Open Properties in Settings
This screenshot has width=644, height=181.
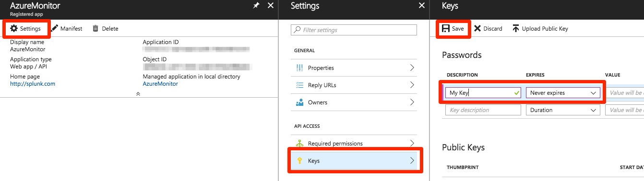(354, 68)
